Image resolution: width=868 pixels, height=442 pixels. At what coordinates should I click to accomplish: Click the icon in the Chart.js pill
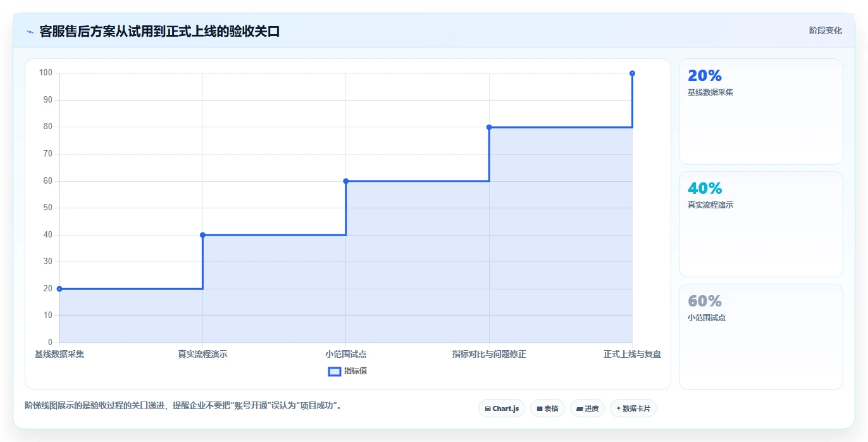pyautogui.click(x=488, y=409)
